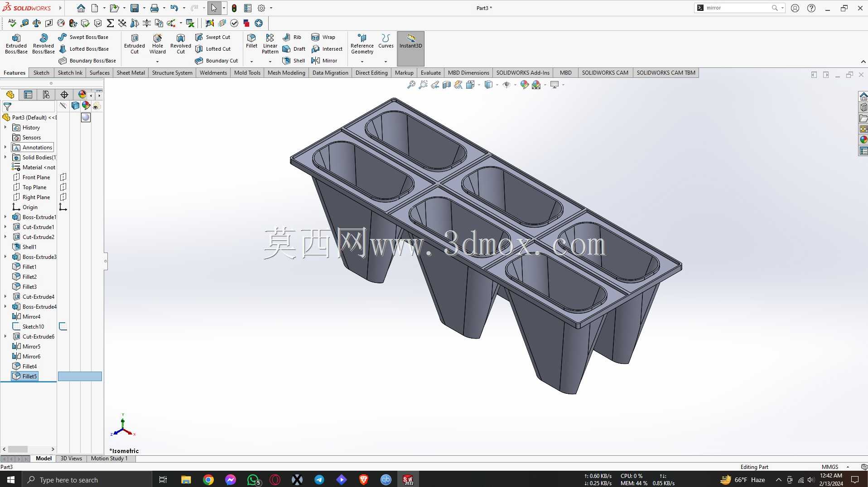This screenshot has width=868, height=487.
Task: Click the Measure tool icon
Action: point(24,23)
